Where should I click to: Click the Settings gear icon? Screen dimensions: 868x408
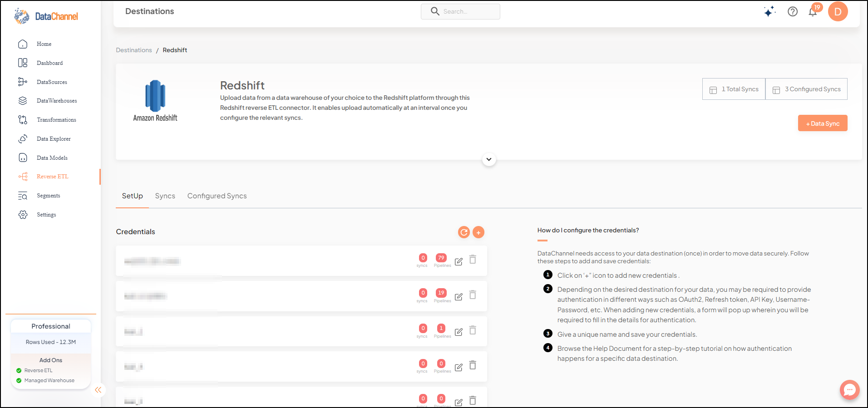pyautogui.click(x=23, y=215)
